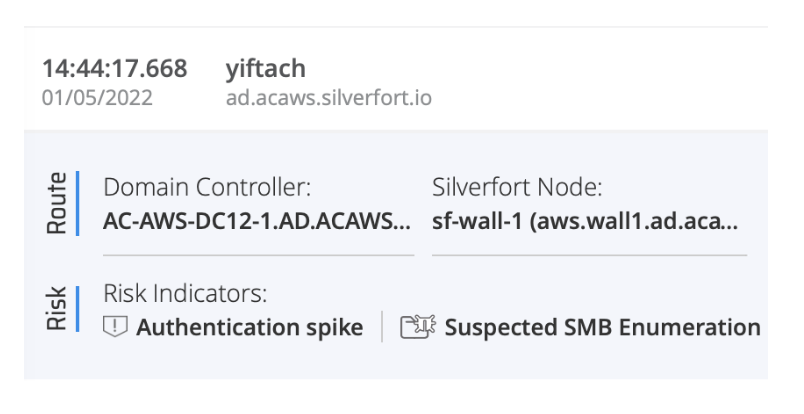
Task: Select the Authentication spike risk label
Action: [249, 328]
